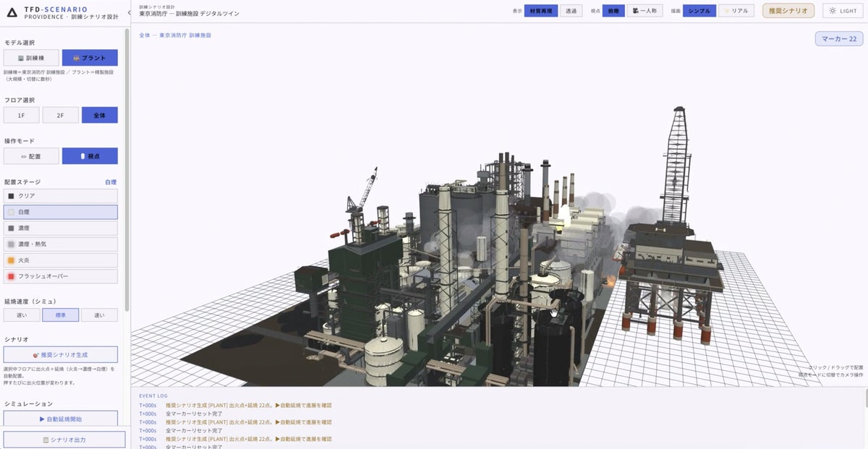Screen dimensions: 868x449
Task: Click the 白煙 current stage indicator label
Action: pyautogui.click(x=110, y=182)
